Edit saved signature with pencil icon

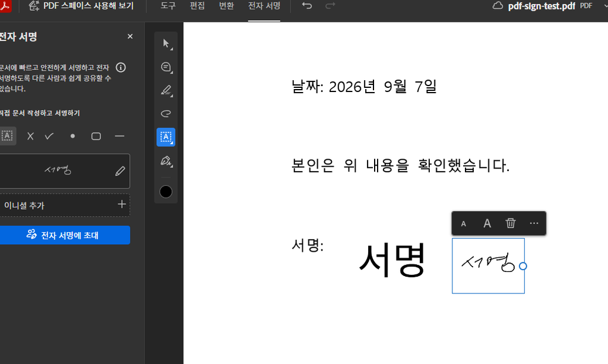click(x=120, y=171)
